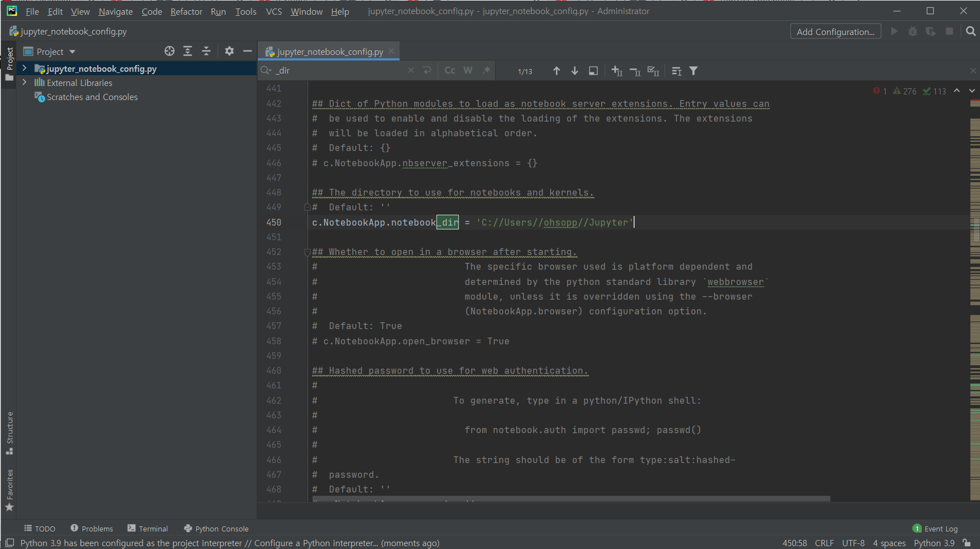Click Search Everywhere magnifier icon
980x549 pixels.
(971, 32)
